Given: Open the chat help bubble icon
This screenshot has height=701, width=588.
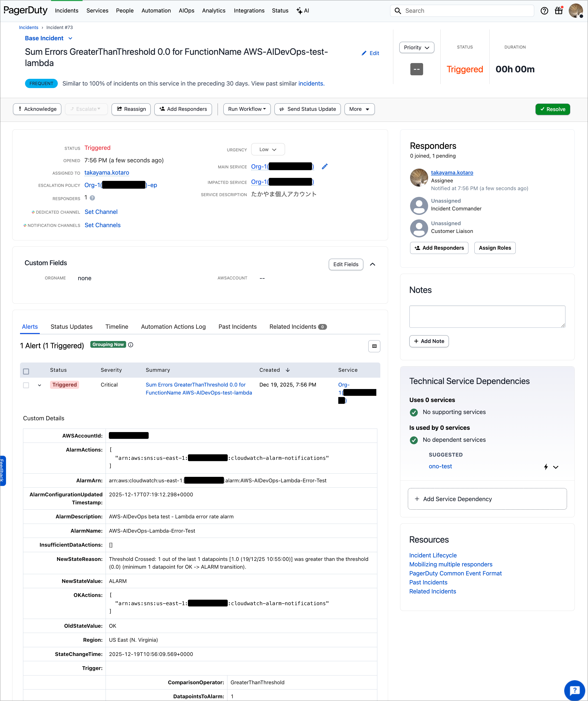Looking at the screenshot, I should (574, 690).
